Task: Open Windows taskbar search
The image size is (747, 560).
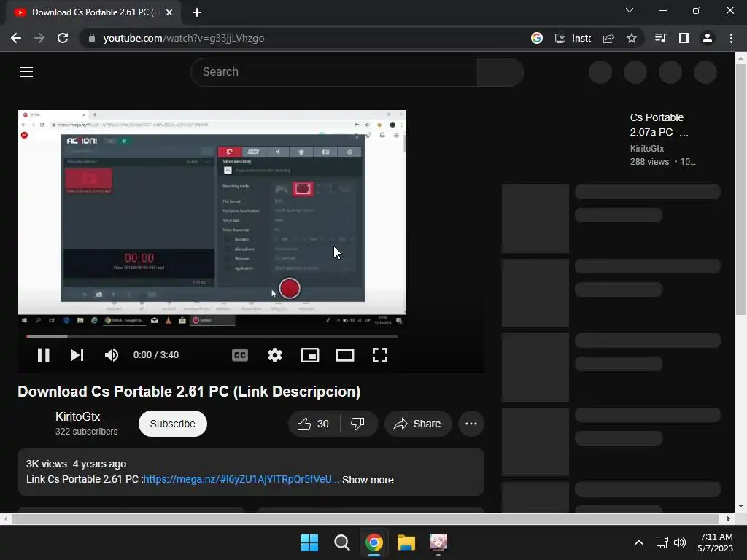Action: tap(341, 542)
